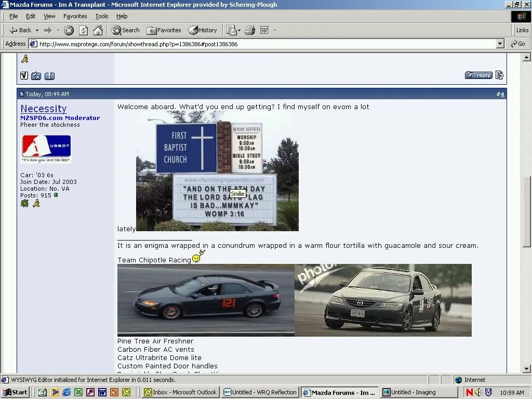Click the Print toolbar icon
Image resolution: width=532 pixels, height=399 pixels.
click(250, 30)
